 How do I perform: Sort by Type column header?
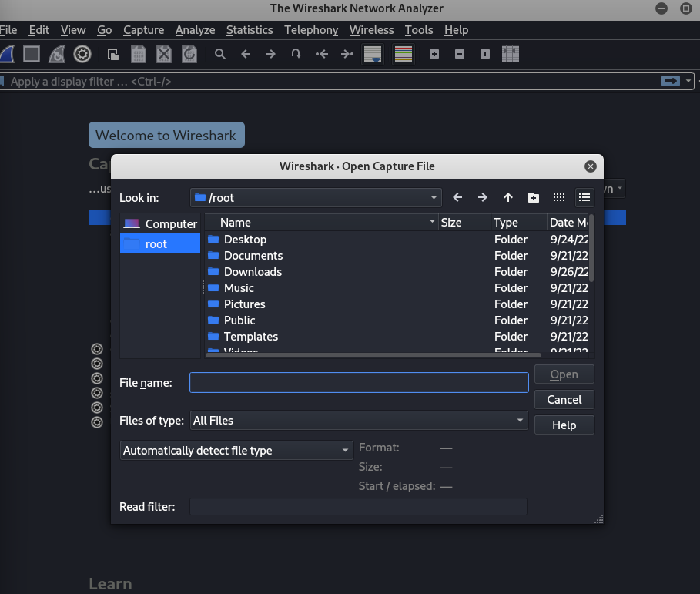pos(519,223)
